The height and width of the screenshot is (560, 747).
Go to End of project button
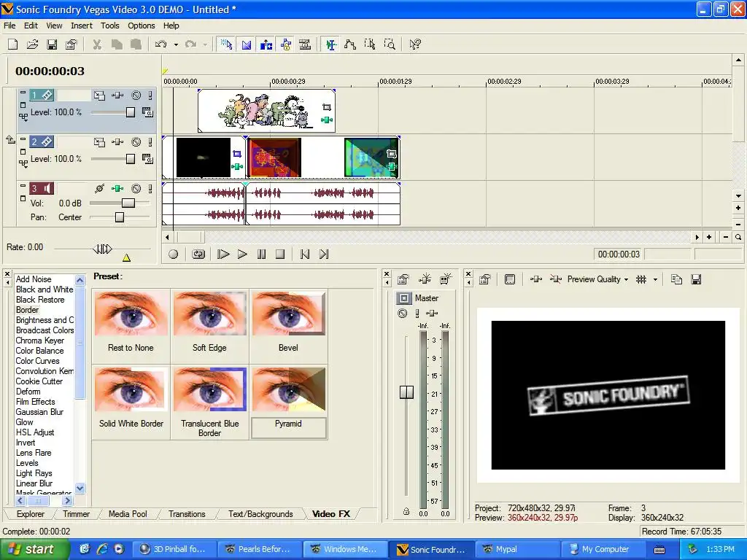324,254
